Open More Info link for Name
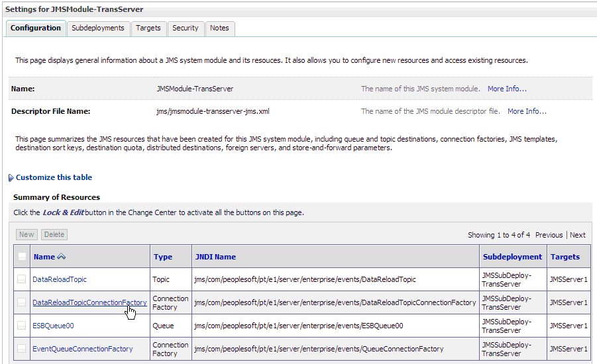 pyautogui.click(x=507, y=89)
